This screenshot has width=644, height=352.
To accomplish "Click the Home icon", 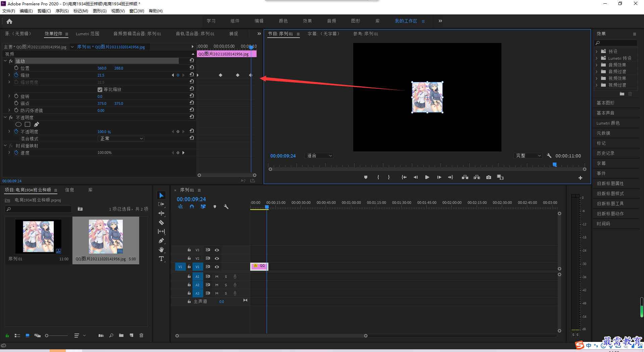I will (x=9, y=21).
